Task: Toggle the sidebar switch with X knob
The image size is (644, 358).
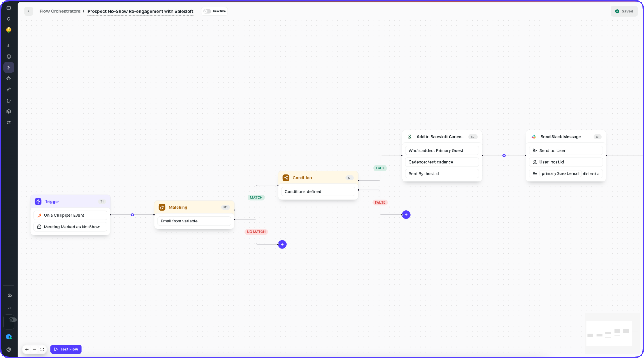Action: [x=12, y=320]
